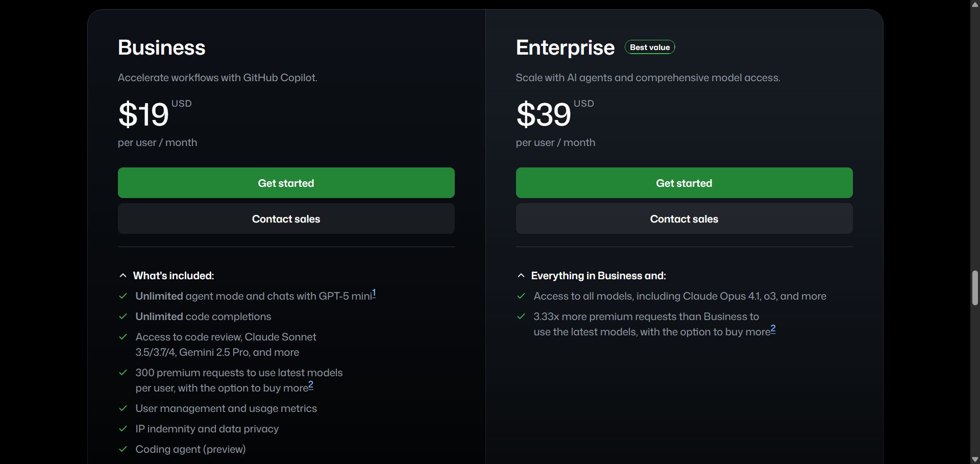Viewport: 980px width, 464px height.
Task: Click the vertical scrollbar thumb
Action: pyautogui.click(x=975, y=288)
